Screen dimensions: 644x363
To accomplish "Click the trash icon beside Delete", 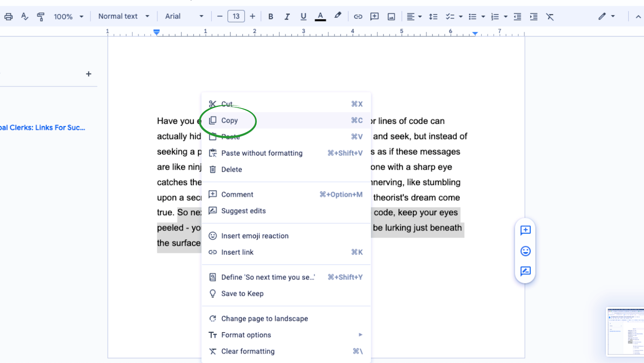I will [x=213, y=170].
